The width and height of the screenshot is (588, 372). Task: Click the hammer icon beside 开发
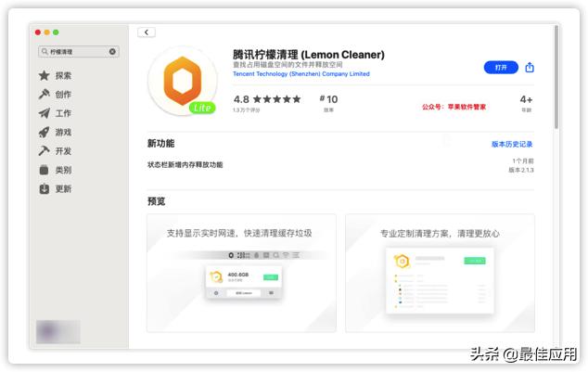pyautogui.click(x=45, y=151)
